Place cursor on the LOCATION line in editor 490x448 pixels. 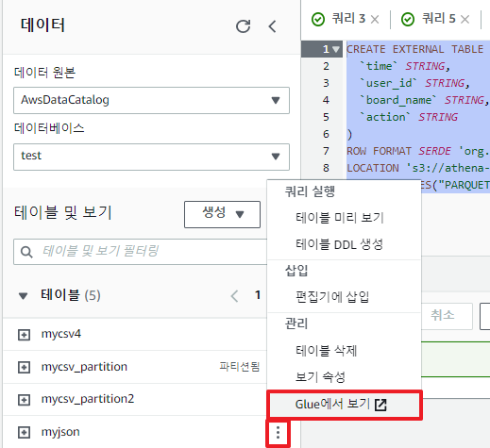(418, 168)
